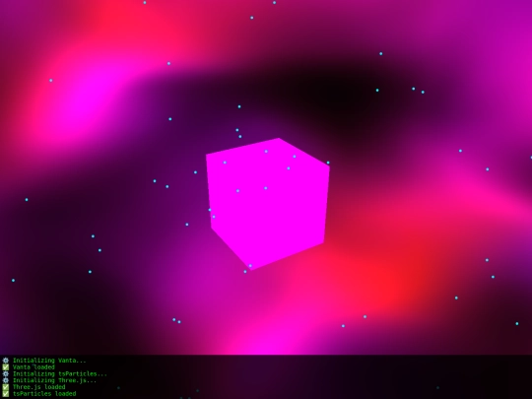Image resolution: width=532 pixels, height=399 pixels.
Task: Click checkmark icon beside 'Three.js loaded'
Action: click(x=6, y=387)
